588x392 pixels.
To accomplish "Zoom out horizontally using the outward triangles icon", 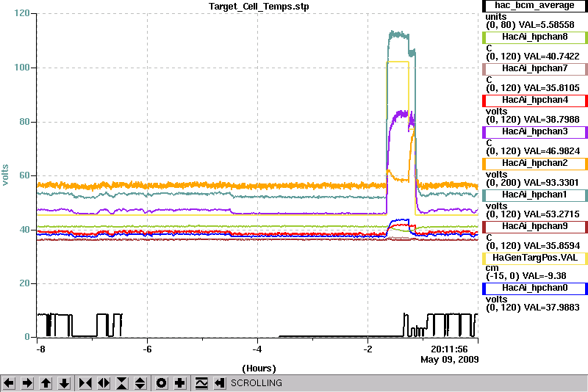I will pyautogui.click(x=104, y=383).
